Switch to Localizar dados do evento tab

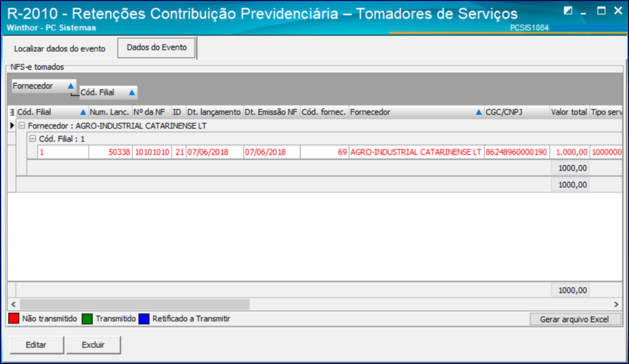(59, 49)
